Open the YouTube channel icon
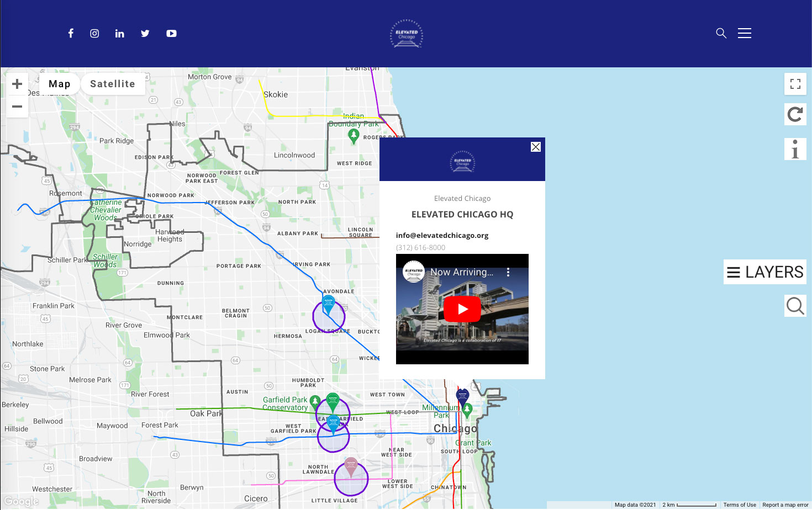The height and width of the screenshot is (510, 812). click(x=171, y=33)
